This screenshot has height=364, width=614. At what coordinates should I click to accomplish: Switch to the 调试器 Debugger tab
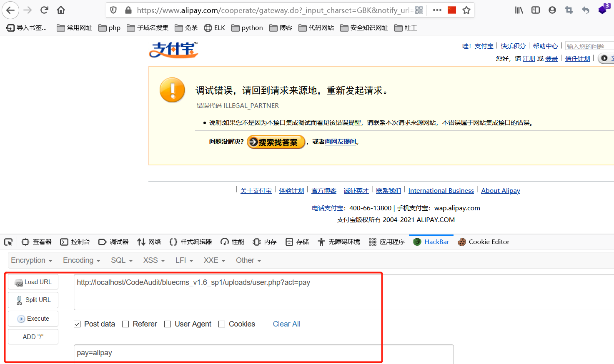(113, 242)
